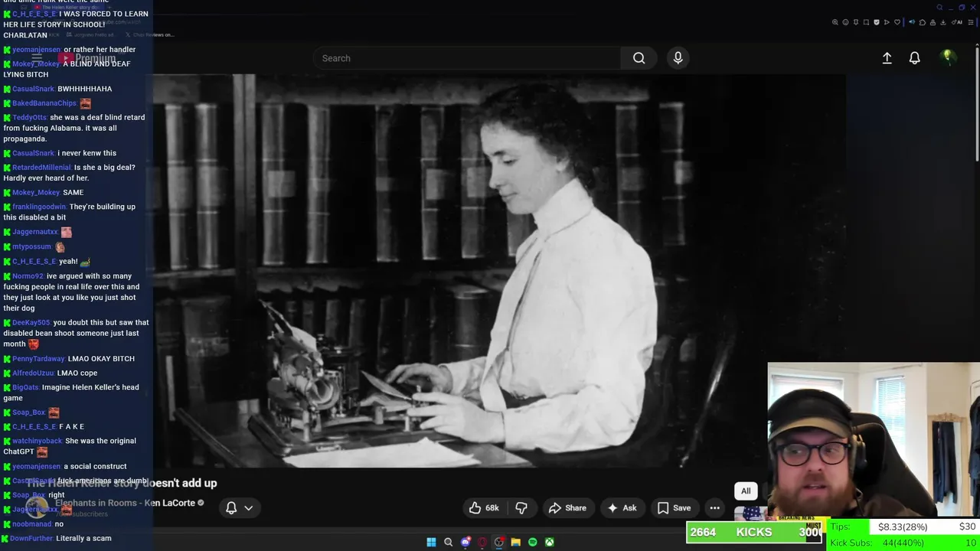
Task: Mute tab with speaker icon
Action: tap(912, 22)
